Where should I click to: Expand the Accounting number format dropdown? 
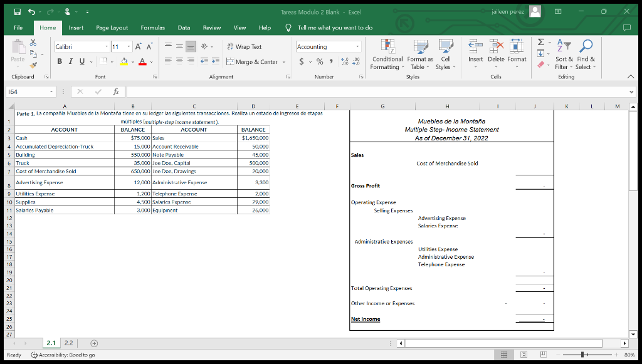[357, 47]
